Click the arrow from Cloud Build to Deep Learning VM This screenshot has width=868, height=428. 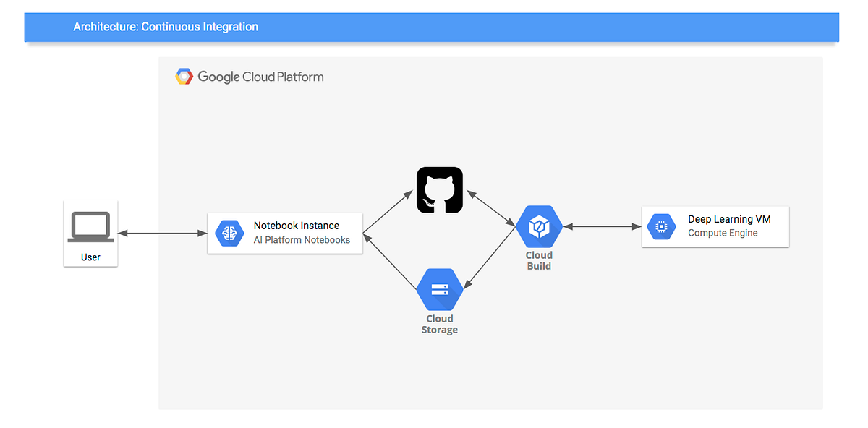(602, 226)
